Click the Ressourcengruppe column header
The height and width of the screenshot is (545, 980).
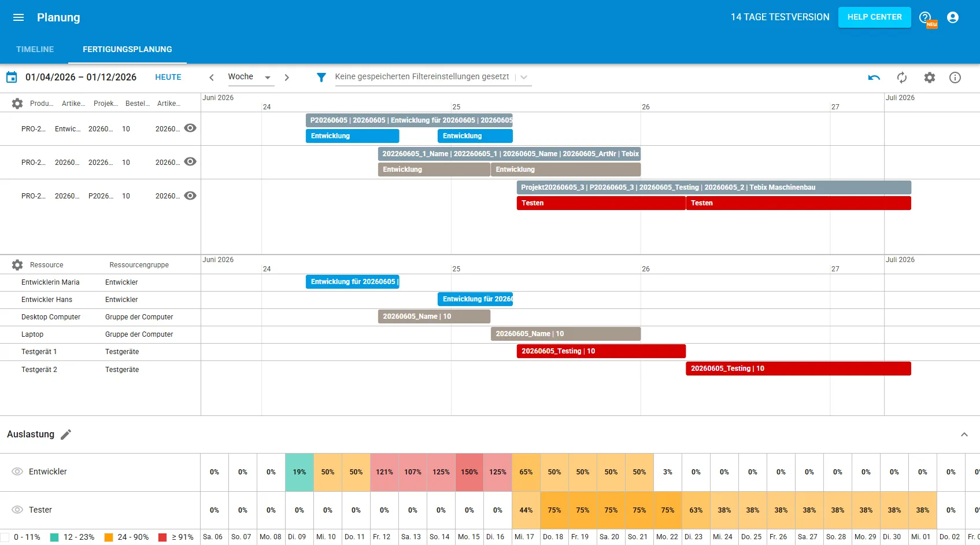[x=139, y=265]
